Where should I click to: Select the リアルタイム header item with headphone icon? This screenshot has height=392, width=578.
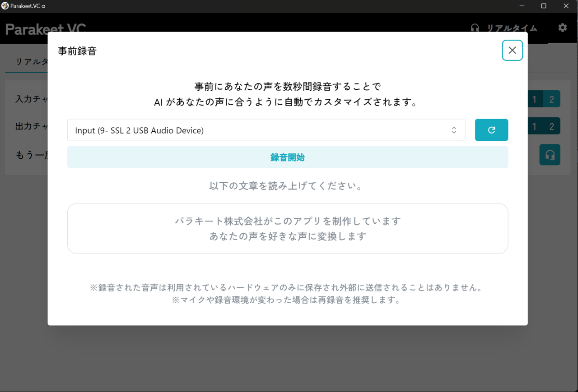tap(503, 28)
